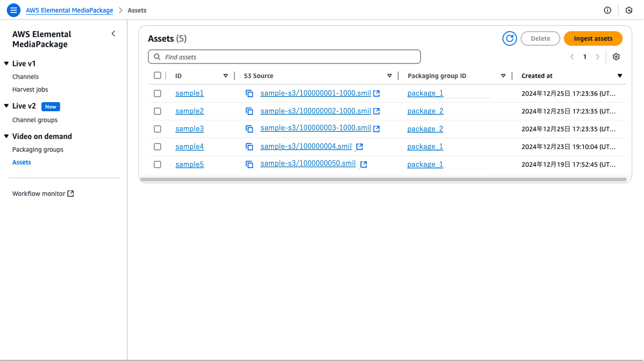Open external link icon for 100000002-1000.smil
This screenshot has height=361, width=644.
pos(376,111)
